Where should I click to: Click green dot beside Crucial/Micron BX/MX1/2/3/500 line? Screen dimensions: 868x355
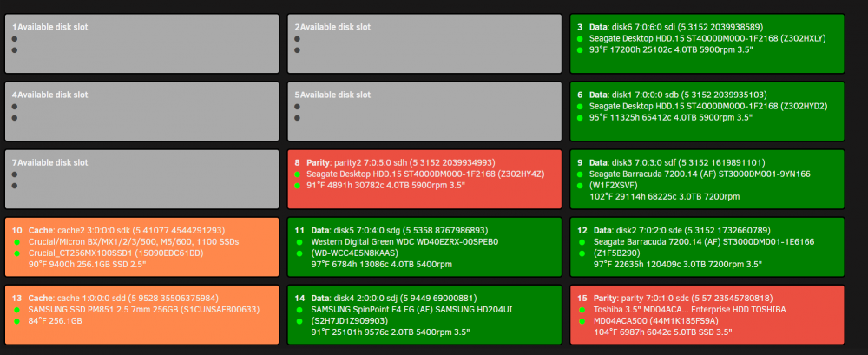[16, 242]
